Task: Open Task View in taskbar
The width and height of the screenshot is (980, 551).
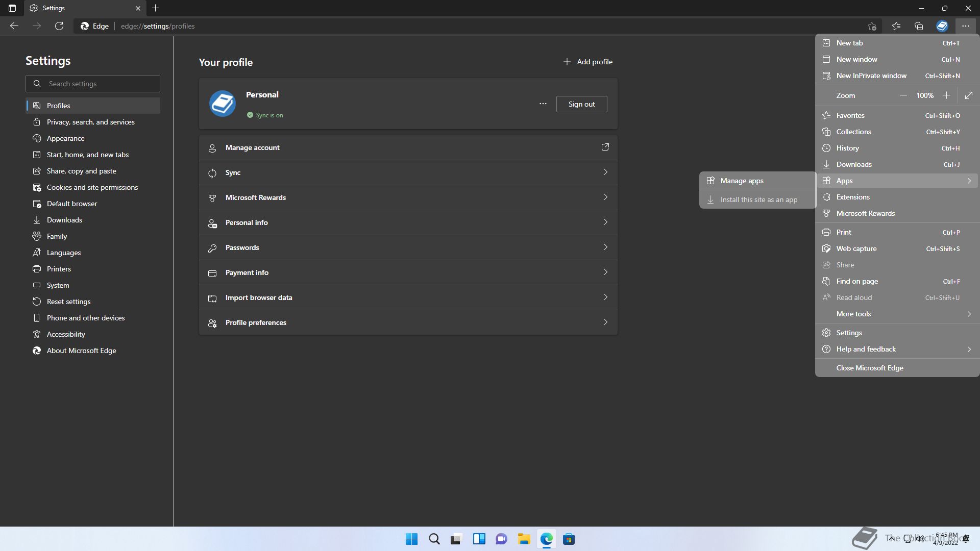Action: coord(456,539)
